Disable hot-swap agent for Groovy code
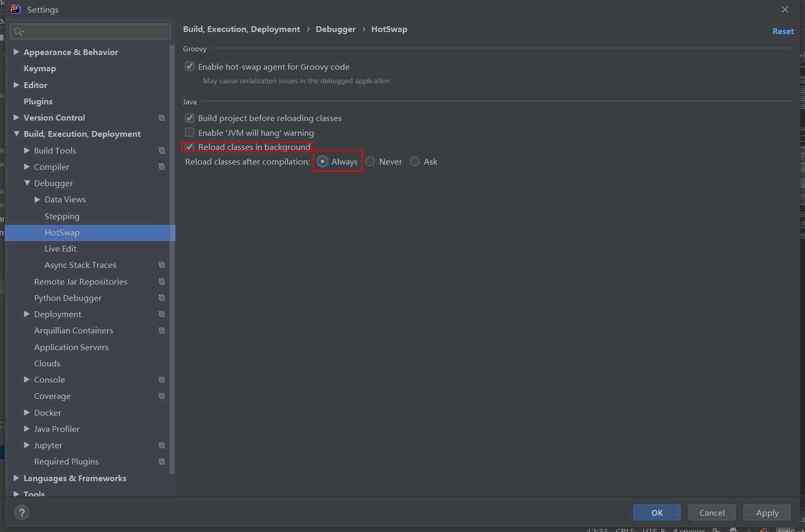The height and width of the screenshot is (532, 805). pos(190,67)
